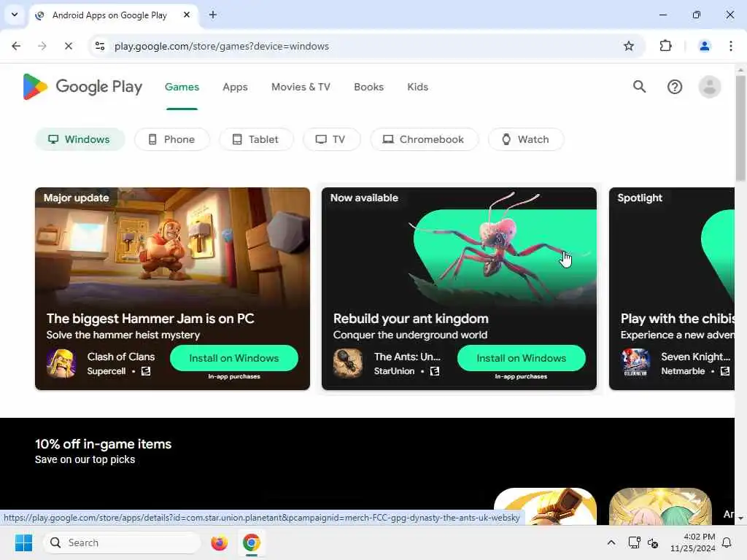
Task: Show hidden system tray icons
Action: click(611, 542)
